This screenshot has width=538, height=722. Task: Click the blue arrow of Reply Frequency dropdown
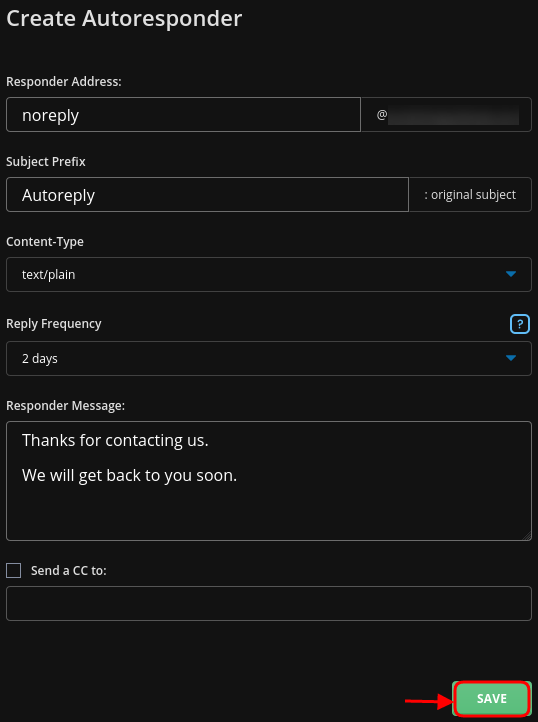pyautogui.click(x=511, y=358)
